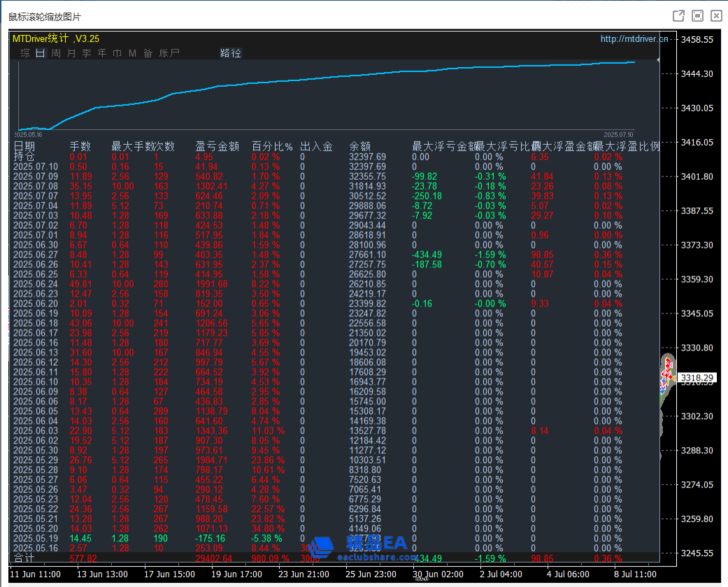This screenshot has height=587, width=728.
Task: Open the http://mtdriver.cn link
Action: [634, 39]
